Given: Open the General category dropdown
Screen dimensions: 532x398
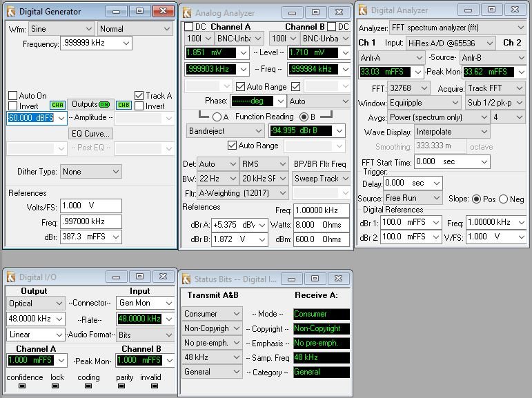Looking at the screenshot, I should (212, 372).
